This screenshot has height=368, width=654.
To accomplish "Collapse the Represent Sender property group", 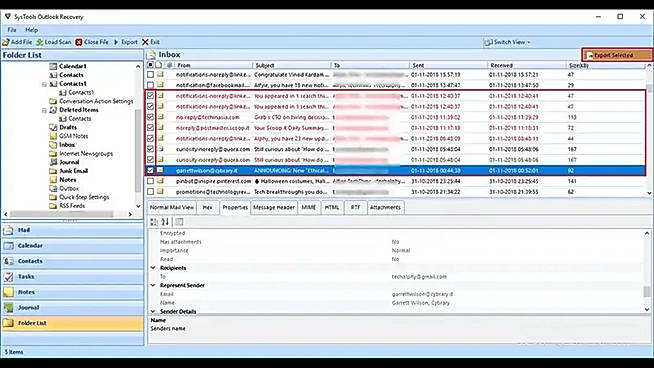I will pos(153,285).
